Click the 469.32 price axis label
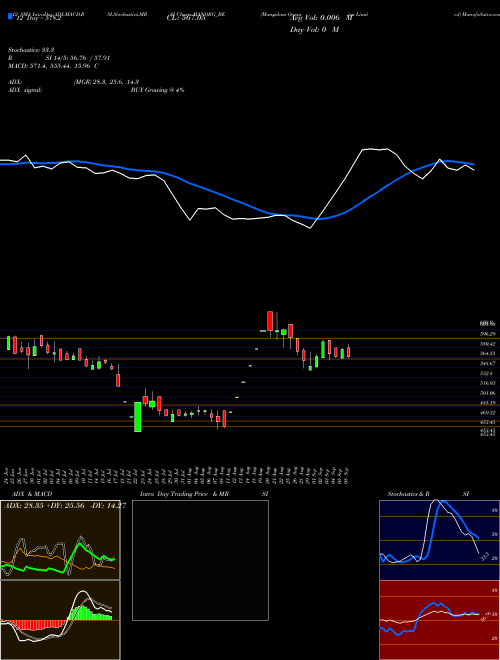The width and height of the screenshot is (500, 660). [487, 412]
